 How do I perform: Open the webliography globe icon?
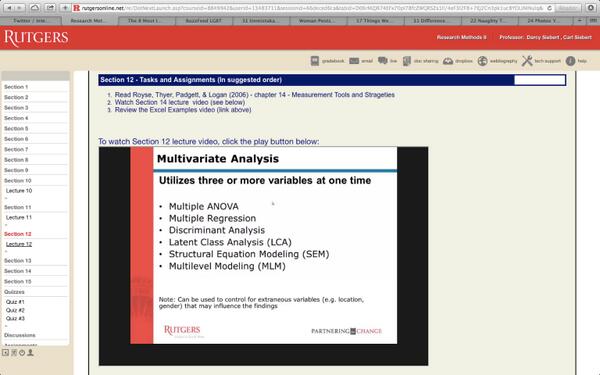[x=483, y=61]
